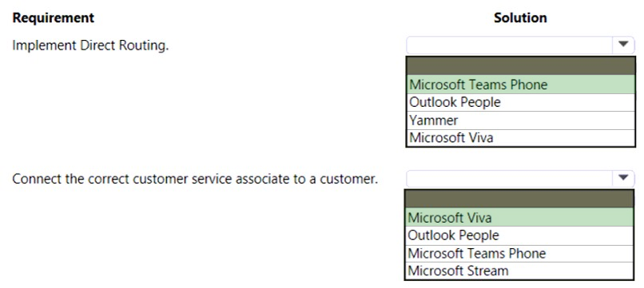Choose Microsoft Teams Phone for Direct Routing
The width and height of the screenshot is (644, 288).
coord(521,85)
